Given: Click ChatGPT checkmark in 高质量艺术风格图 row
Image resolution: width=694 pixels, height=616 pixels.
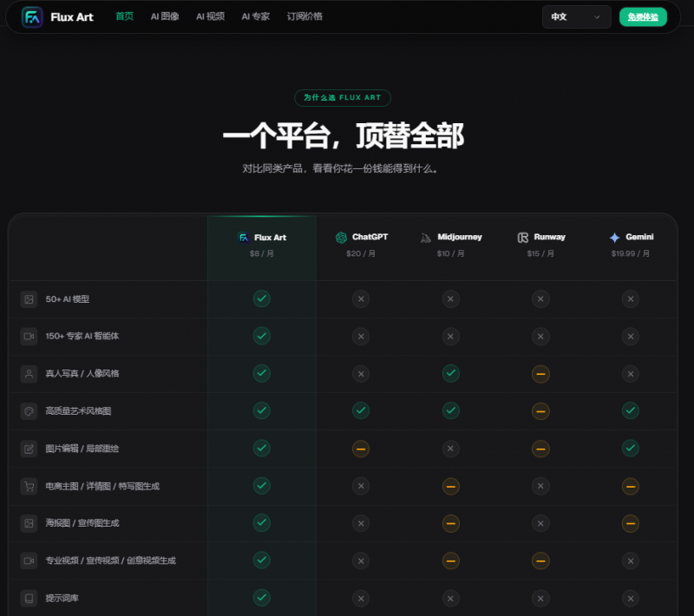Looking at the screenshot, I should [x=361, y=410].
